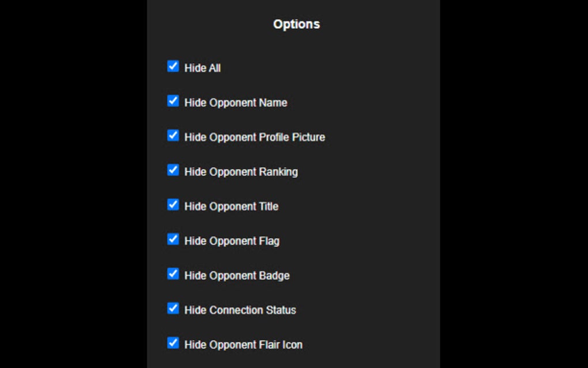The width and height of the screenshot is (588, 368).
Task: Click the "Hide Opponent Flag" label text
Action: [x=232, y=241]
